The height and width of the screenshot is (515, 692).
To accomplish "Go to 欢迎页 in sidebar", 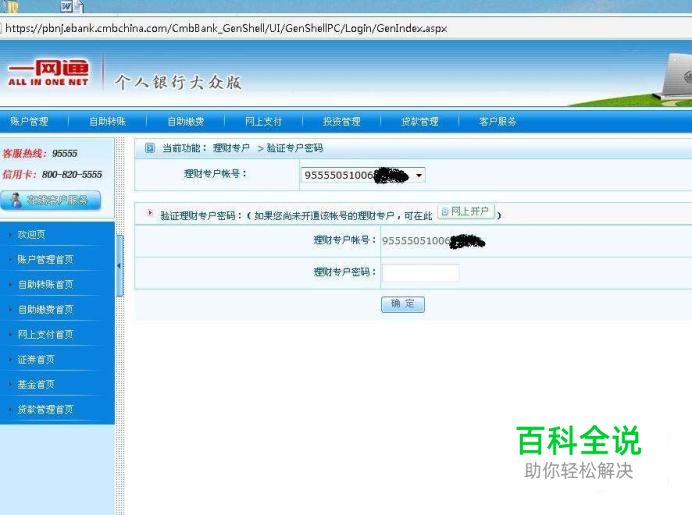I will (x=31, y=234).
